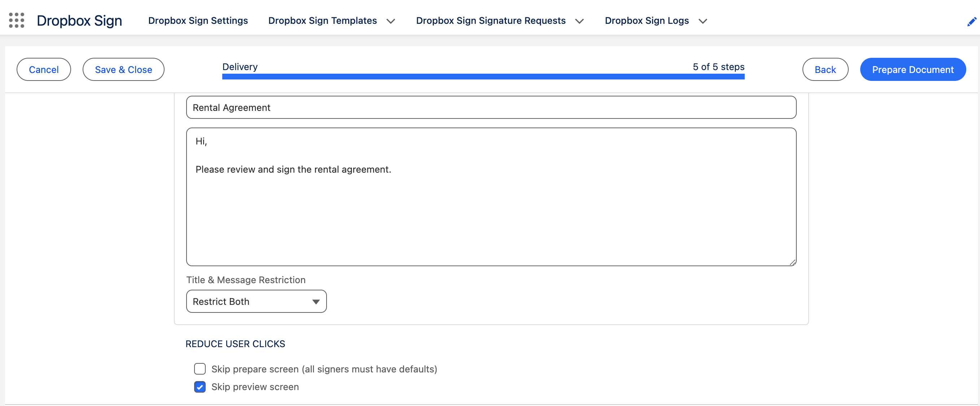Expand the Dropbox Sign Logs chevron
980x406 pixels.
(702, 21)
